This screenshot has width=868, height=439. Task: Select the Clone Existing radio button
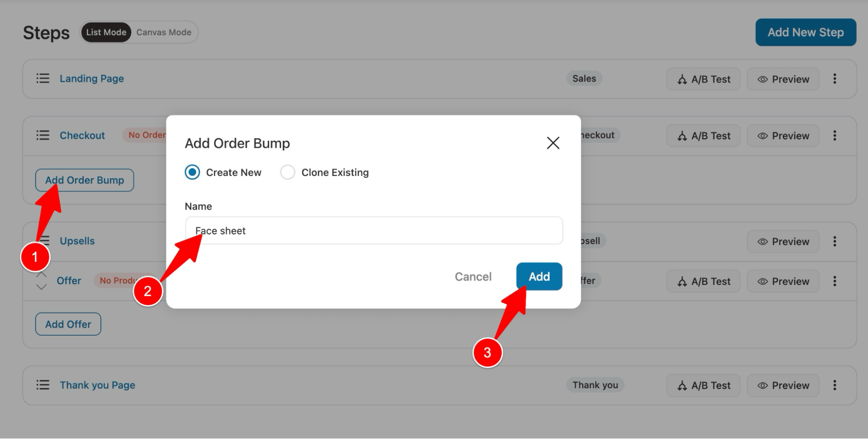pyautogui.click(x=287, y=172)
